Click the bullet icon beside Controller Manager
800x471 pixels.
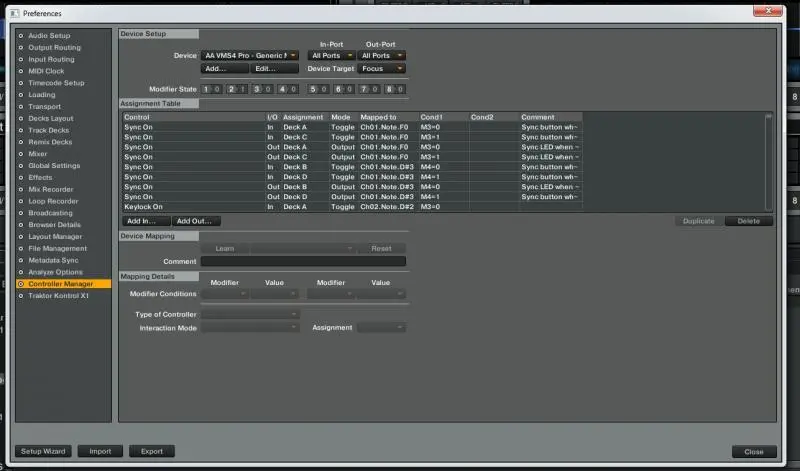pyautogui.click(x=21, y=284)
